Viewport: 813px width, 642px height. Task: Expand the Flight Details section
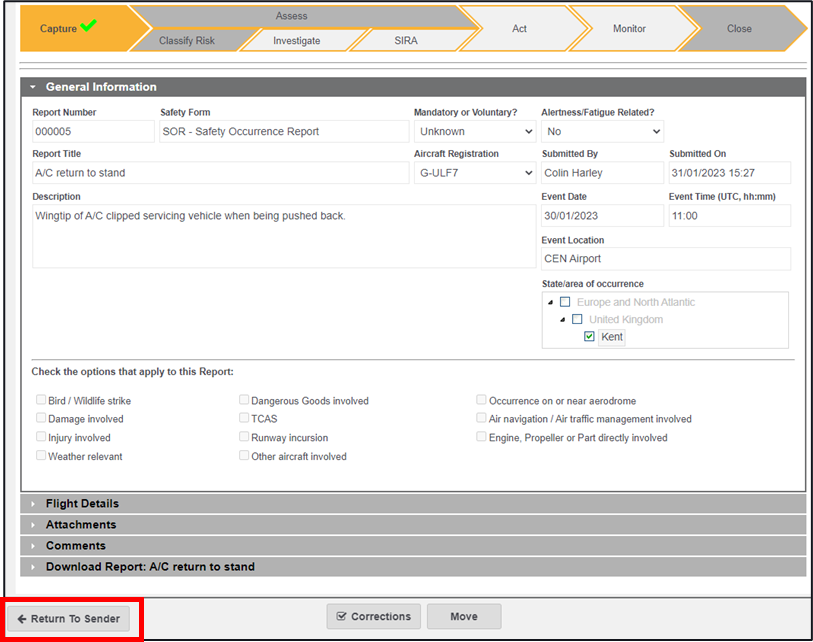(82, 504)
